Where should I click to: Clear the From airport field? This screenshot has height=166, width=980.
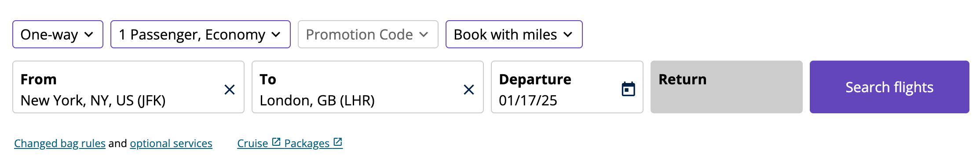(x=230, y=90)
